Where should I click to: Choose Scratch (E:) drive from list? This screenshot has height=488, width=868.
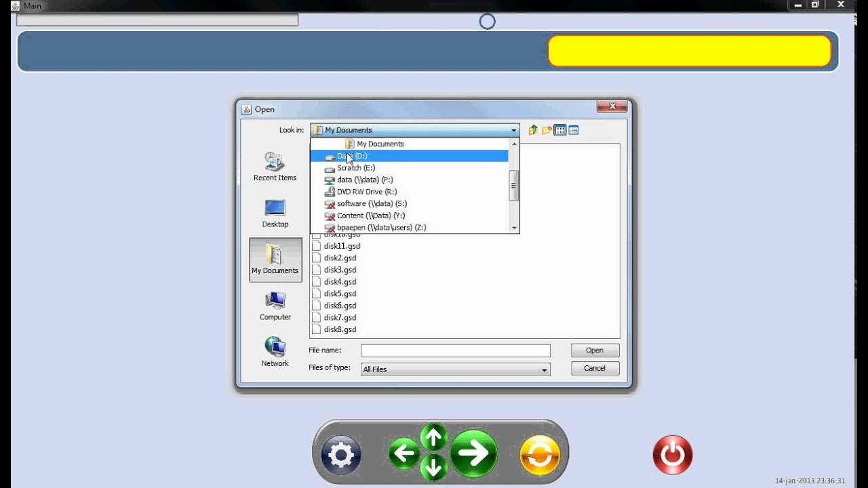pos(409,168)
